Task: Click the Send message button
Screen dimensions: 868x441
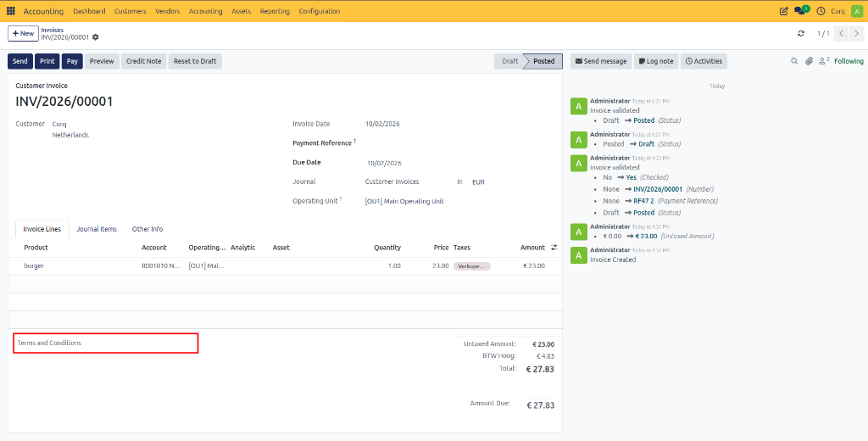Action: click(601, 61)
